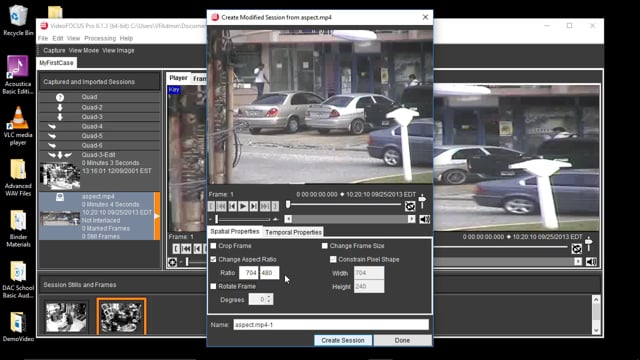
Task: Toggle loop playback icon in dialog
Action: (x=410, y=206)
